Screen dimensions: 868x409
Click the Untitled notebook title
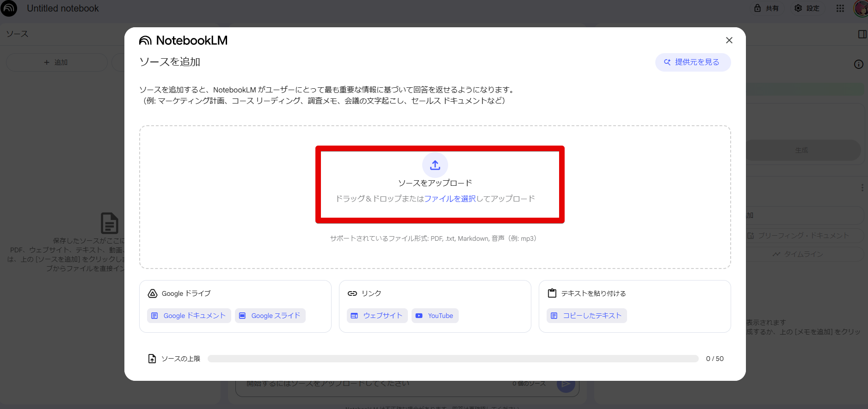tap(63, 8)
